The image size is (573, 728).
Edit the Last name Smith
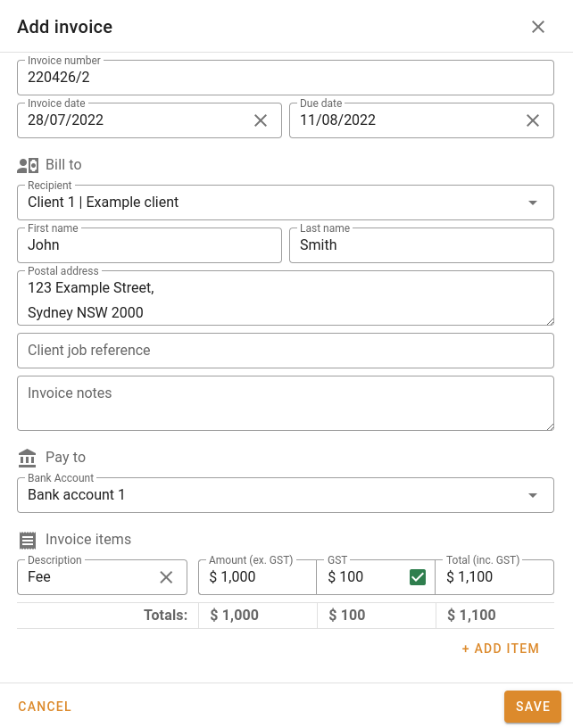(x=421, y=244)
